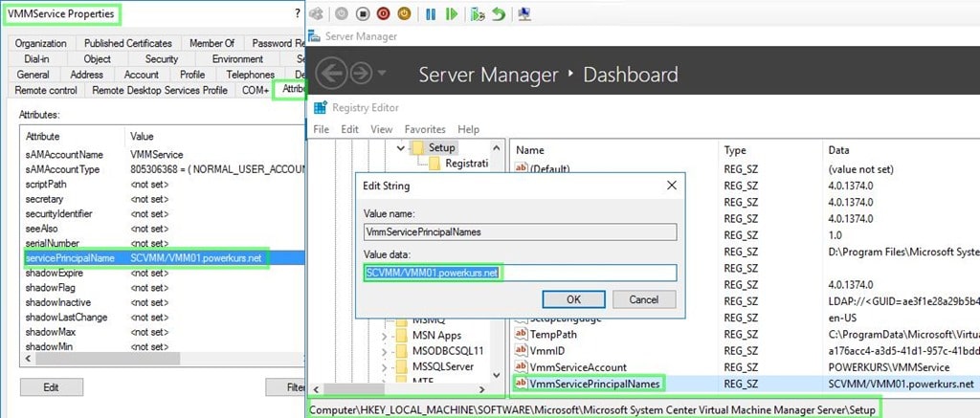This screenshot has height=418, width=980.
Task: Select the scriptPath attribute row
Action: (163, 185)
